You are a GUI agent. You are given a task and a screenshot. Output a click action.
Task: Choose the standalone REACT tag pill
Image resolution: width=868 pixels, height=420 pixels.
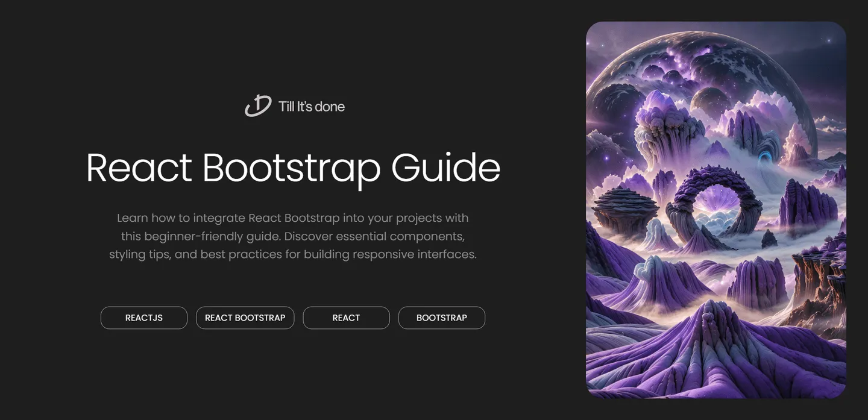pos(346,318)
